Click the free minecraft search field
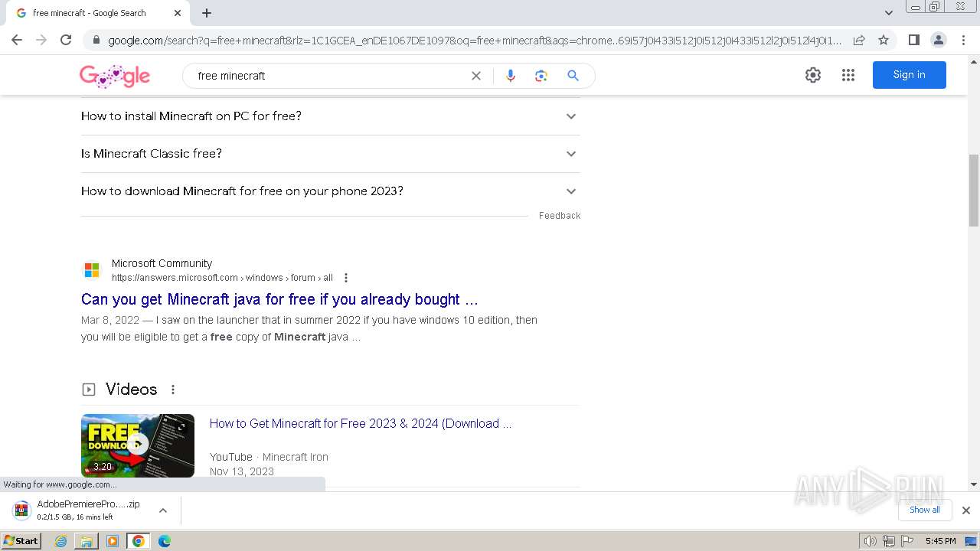Screen dimensions: 980x551 tap(329, 76)
